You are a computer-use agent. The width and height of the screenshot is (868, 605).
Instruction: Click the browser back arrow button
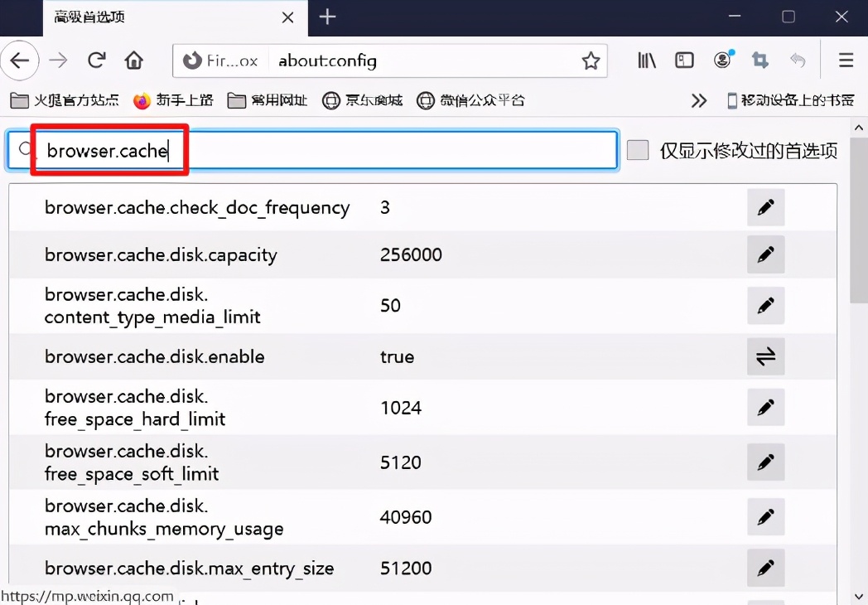tap(19, 60)
